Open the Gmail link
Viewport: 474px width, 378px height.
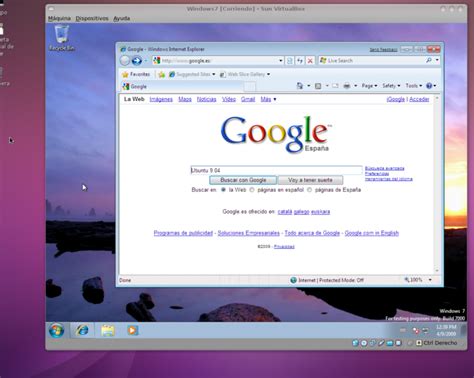tap(248, 99)
